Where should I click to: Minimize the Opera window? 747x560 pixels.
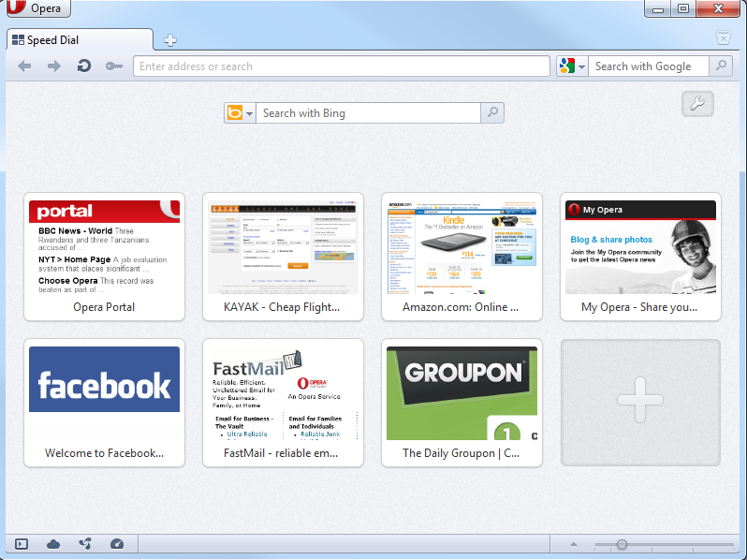[658, 8]
